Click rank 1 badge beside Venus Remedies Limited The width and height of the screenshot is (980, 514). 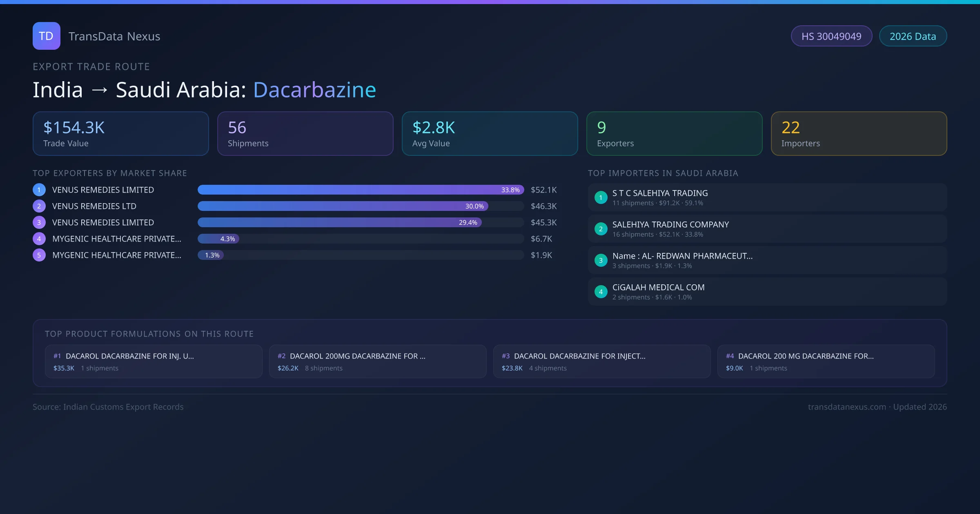(39, 190)
